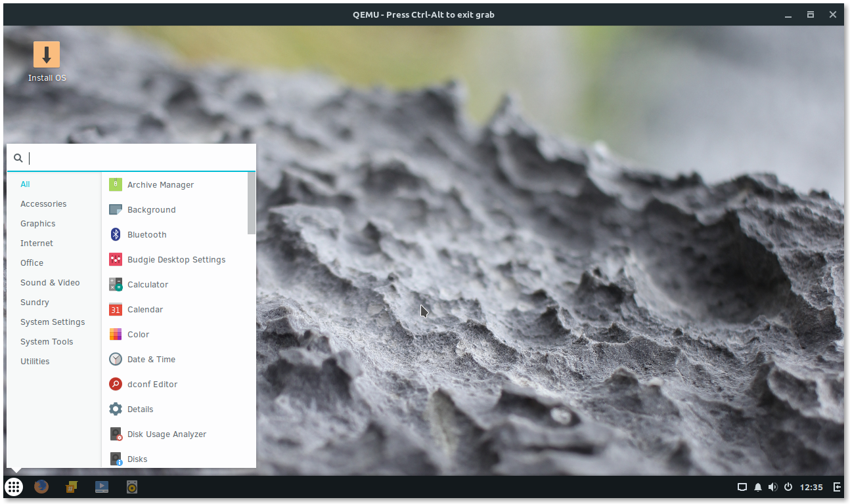Click the 12:35 panel clock
850x504 pixels.
[811, 487]
